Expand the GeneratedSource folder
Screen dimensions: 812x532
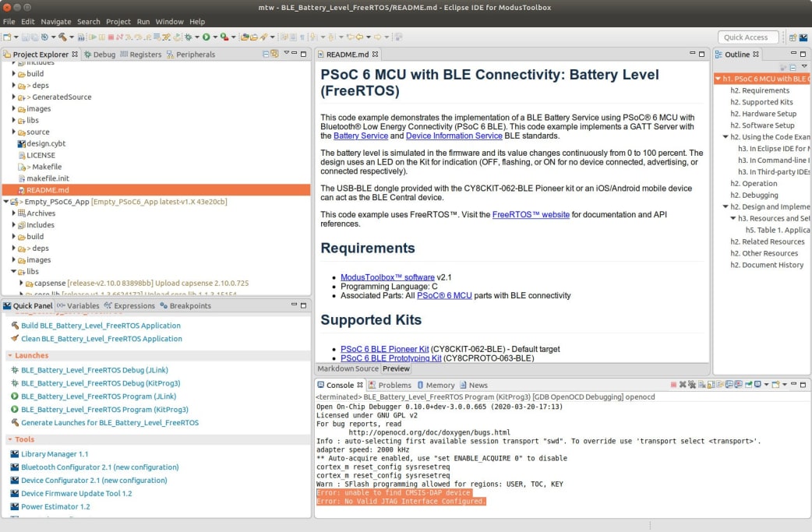[x=13, y=97]
